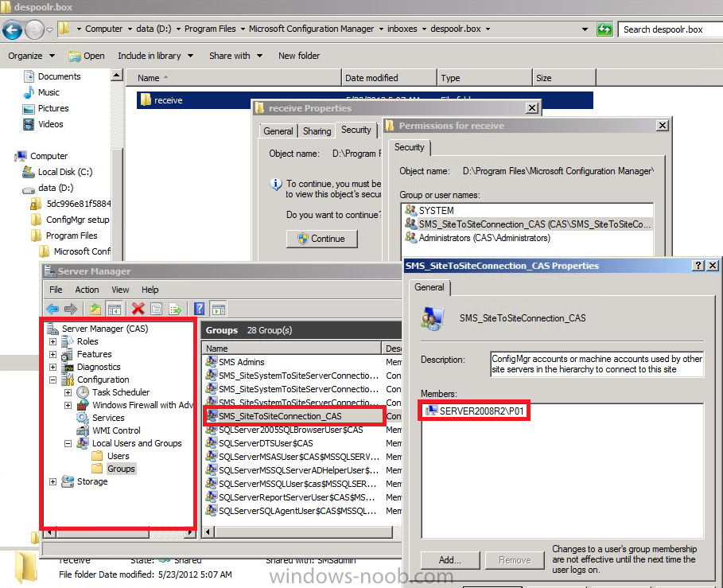Click the Music library icon
This screenshot has height=588, width=723.
pyautogui.click(x=29, y=92)
